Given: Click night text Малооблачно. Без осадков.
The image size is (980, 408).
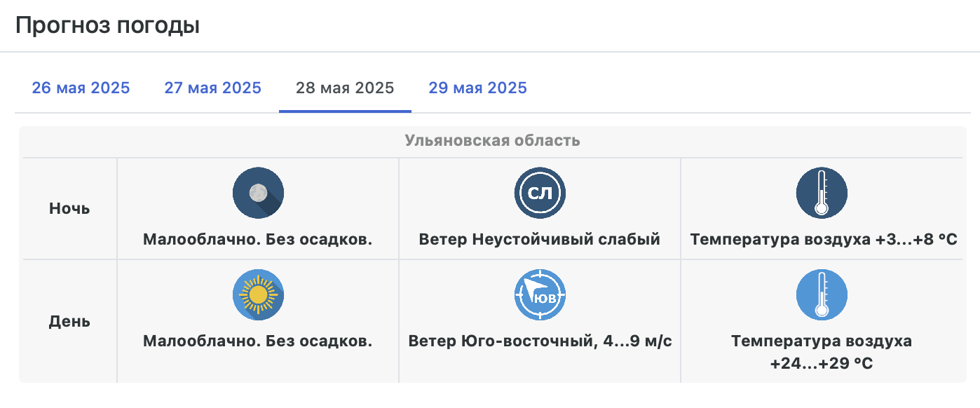Looking at the screenshot, I should 258,239.
